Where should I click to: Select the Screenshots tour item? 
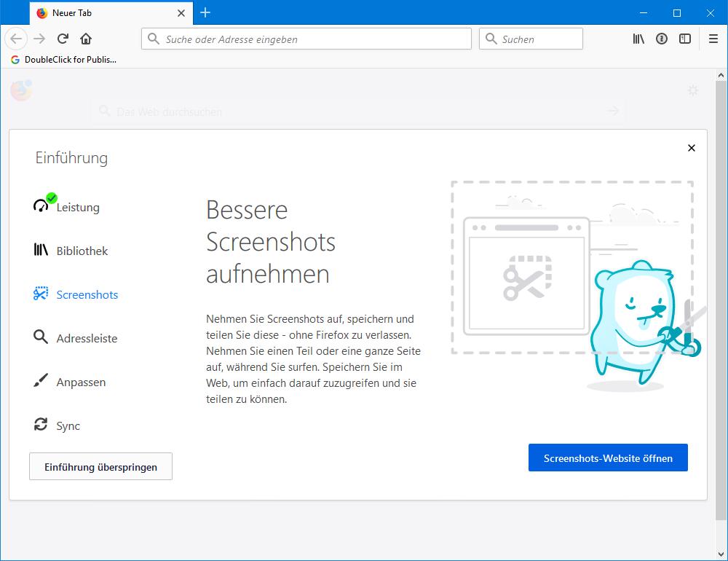[76, 294]
